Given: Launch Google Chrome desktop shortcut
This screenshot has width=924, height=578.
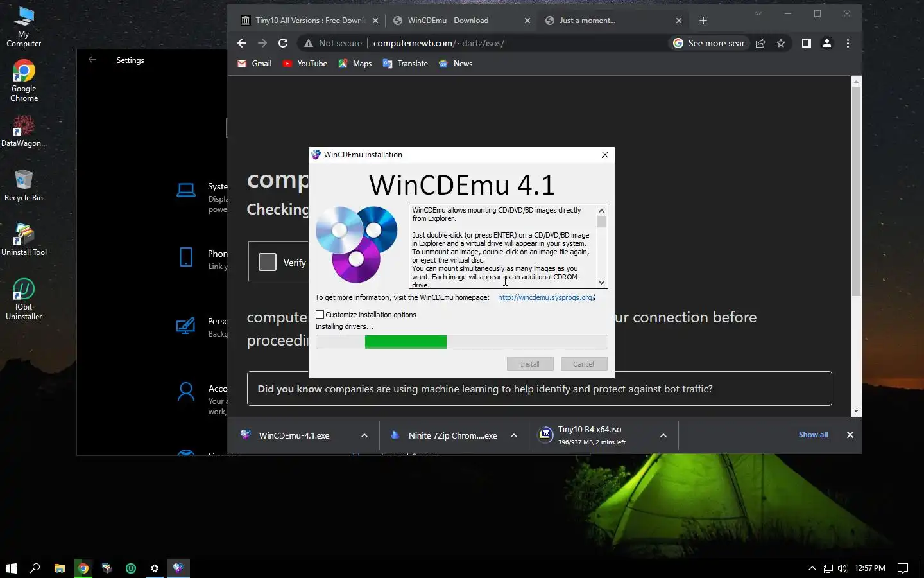Looking at the screenshot, I should coord(24,81).
